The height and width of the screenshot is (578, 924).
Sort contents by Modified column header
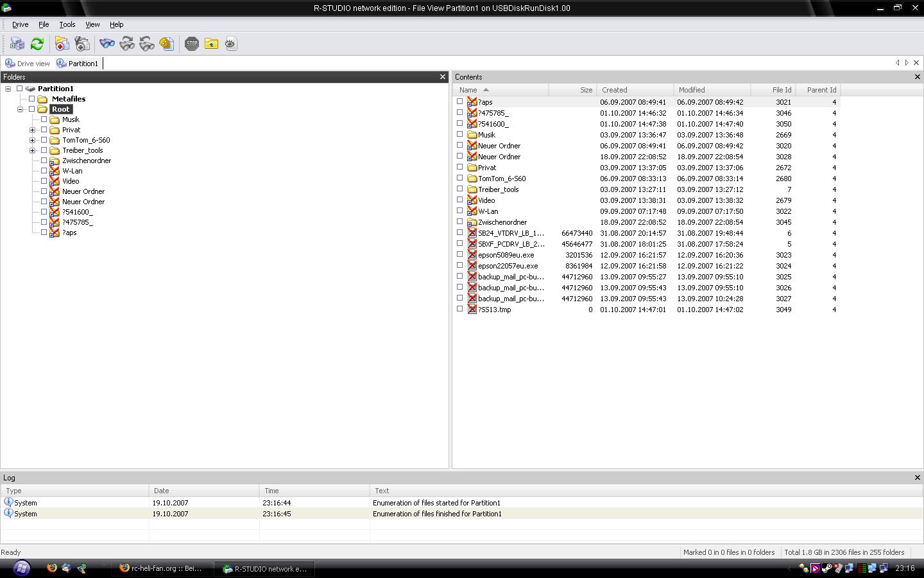click(x=692, y=90)
